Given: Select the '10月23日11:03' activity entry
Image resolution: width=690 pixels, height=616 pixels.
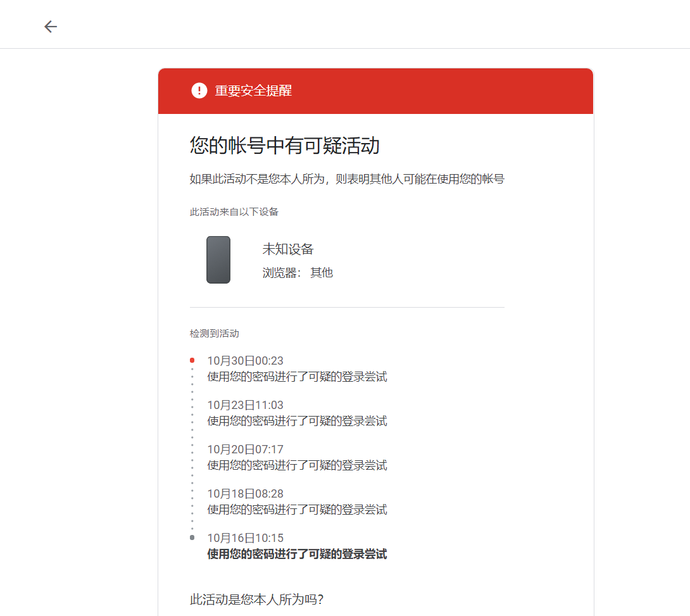Looking at the screenshot, I should (x=245, y=405).
